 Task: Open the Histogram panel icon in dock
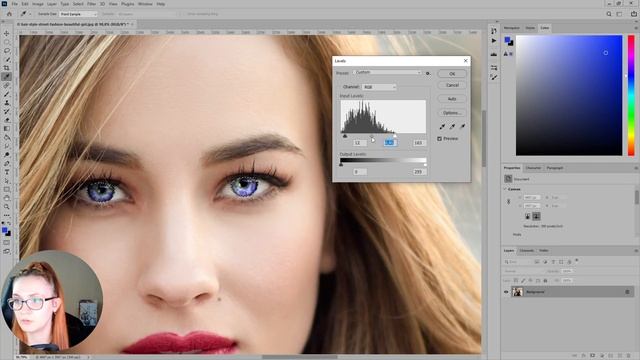click(x=494, y=54)
